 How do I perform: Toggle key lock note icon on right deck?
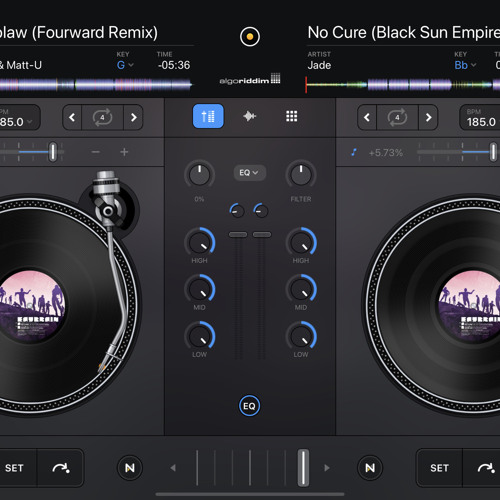(x=354, y=153)
